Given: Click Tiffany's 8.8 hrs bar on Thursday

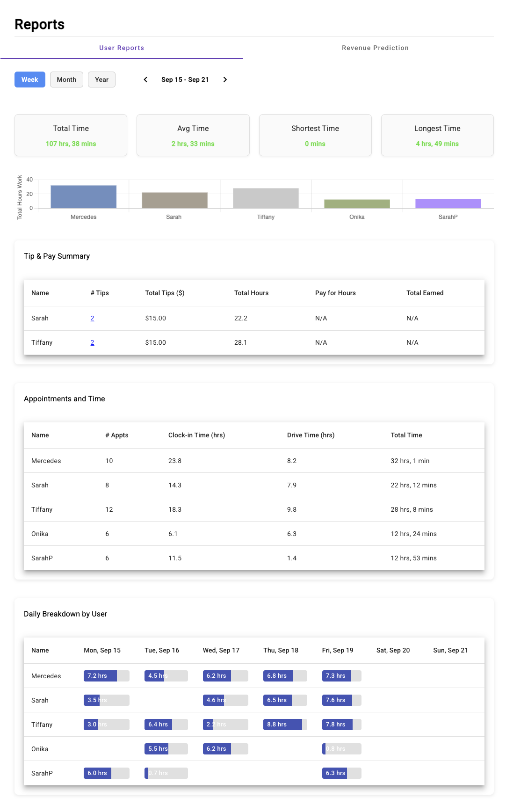Looking at the screenshot, I should tap(285, 725).
